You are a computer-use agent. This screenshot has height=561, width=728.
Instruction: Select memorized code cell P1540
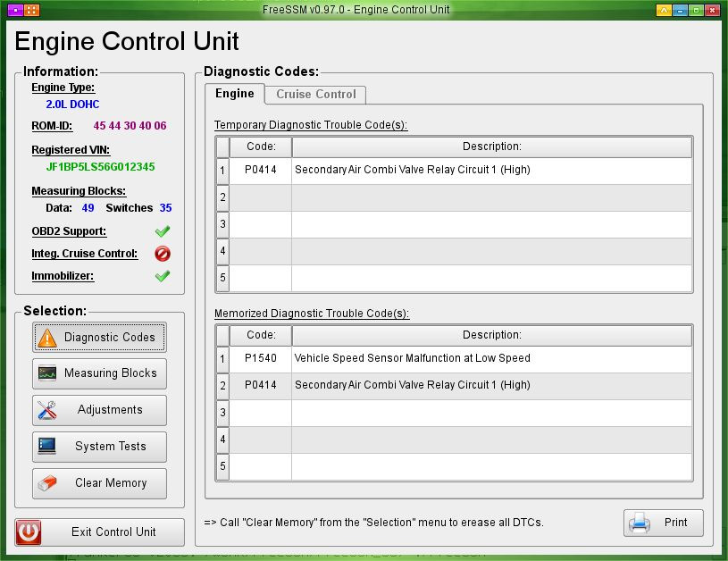(261, 359)
